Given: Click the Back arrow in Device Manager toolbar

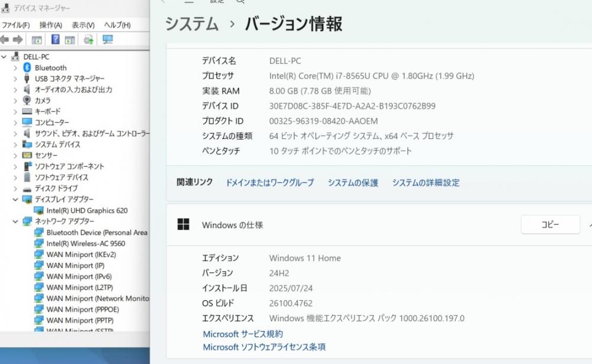Looking at the screenshot, I should (x=5, y=39).
